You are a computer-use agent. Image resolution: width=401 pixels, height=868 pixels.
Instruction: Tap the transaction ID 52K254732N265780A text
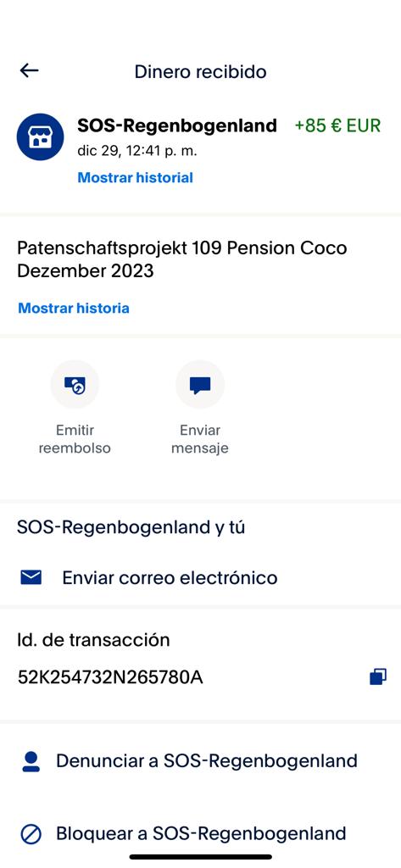(110, 677)
